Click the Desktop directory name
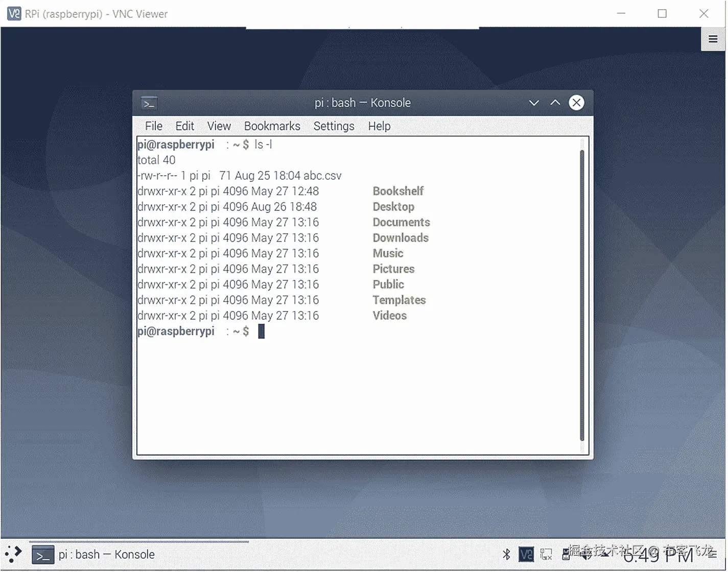Viewport: 728px width, 572px height. point(394,207)
